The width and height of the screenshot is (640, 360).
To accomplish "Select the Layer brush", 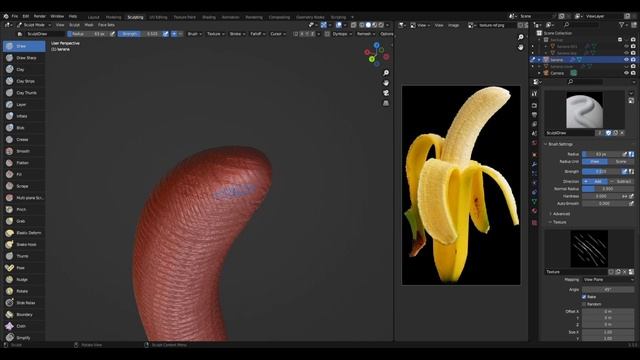I will pos(24,104).
